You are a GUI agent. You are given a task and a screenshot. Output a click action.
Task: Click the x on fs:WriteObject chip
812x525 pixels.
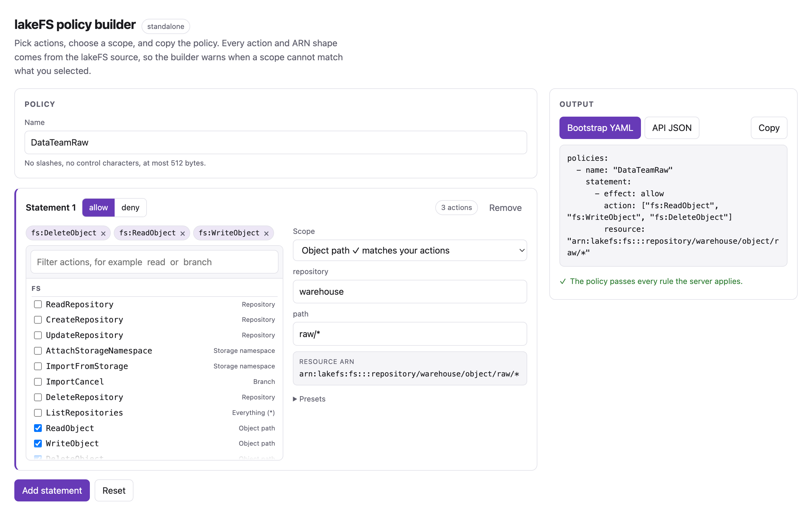pos(267,234)
